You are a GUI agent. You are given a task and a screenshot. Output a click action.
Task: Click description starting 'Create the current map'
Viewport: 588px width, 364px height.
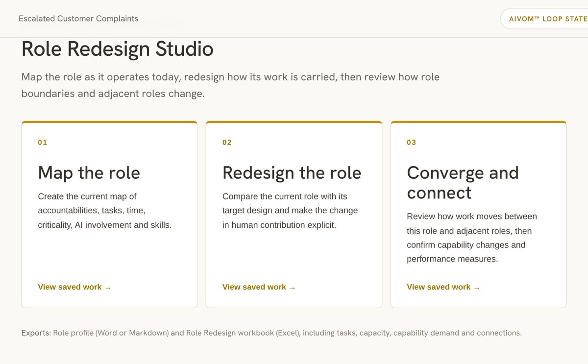[105, 211]
